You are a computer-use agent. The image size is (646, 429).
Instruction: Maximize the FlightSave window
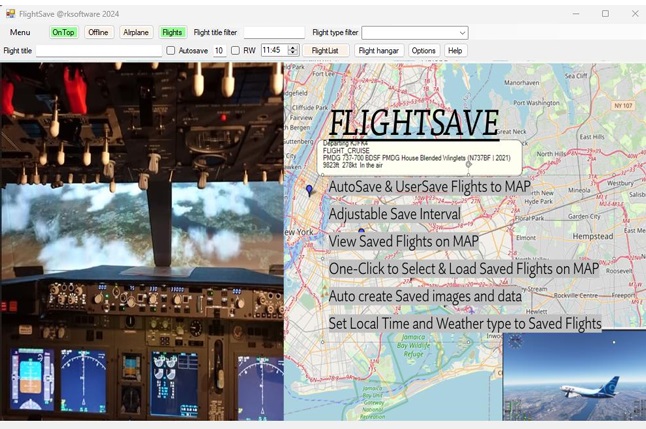coord(605,14)
